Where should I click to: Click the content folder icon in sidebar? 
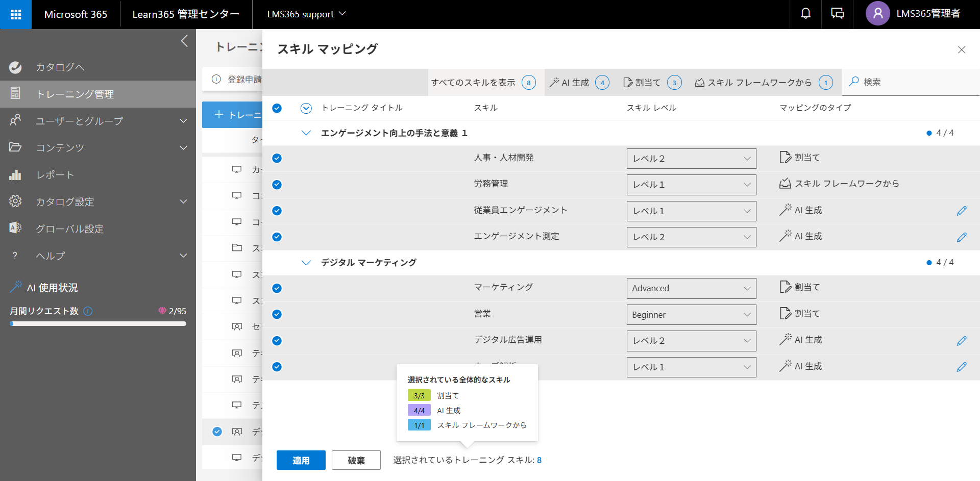(15, 147)
